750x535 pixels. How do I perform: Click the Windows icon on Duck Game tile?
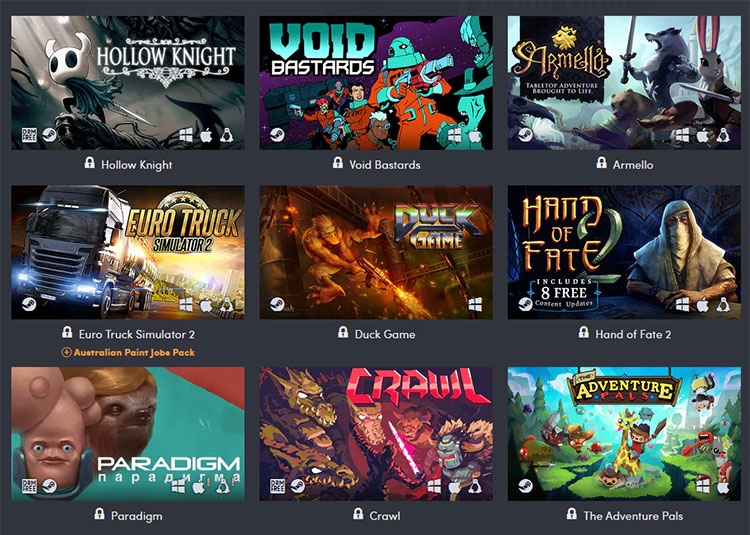475,304
